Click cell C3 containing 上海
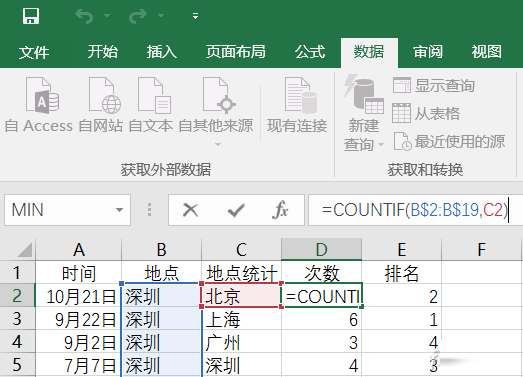Screen dimensions: 523x377 pyautogui.click(x=241, y=319)
